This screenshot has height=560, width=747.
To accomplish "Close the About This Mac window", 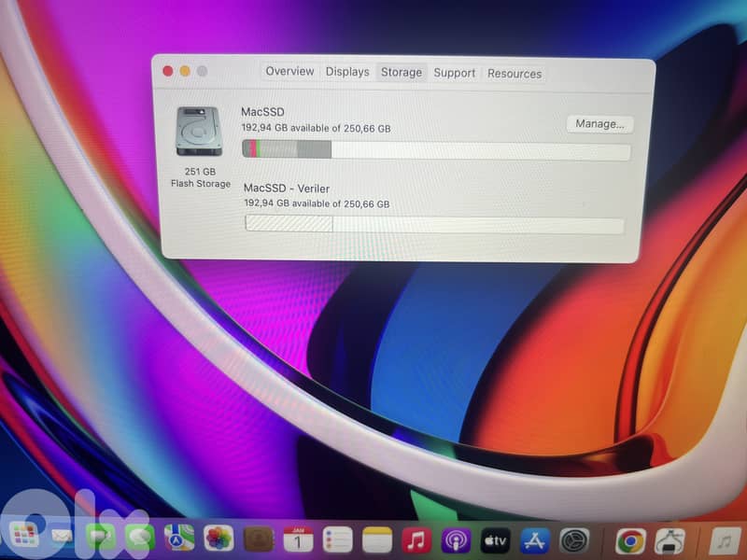I will tap(168, 71).
